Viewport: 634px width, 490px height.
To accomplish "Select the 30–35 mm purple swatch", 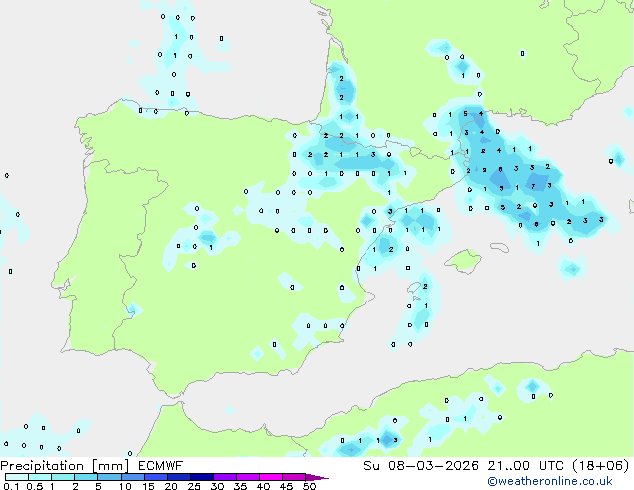I will 225,477.
